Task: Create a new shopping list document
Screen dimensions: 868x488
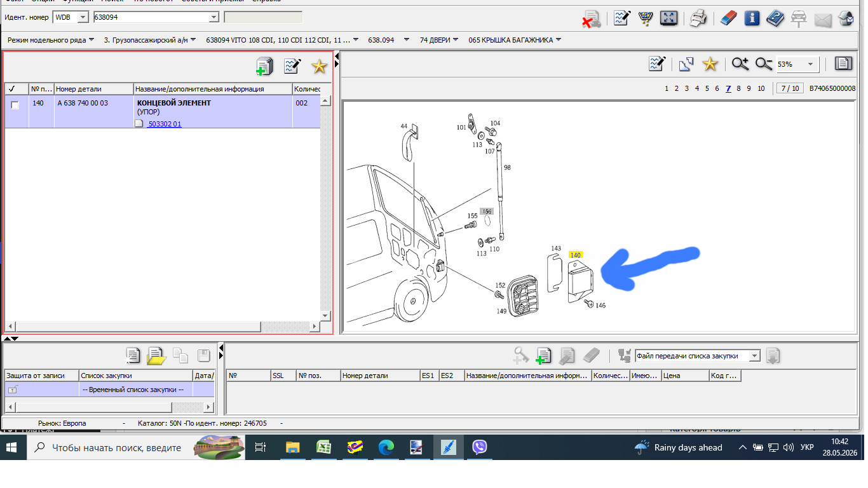Action: click(x=132, y=355)
